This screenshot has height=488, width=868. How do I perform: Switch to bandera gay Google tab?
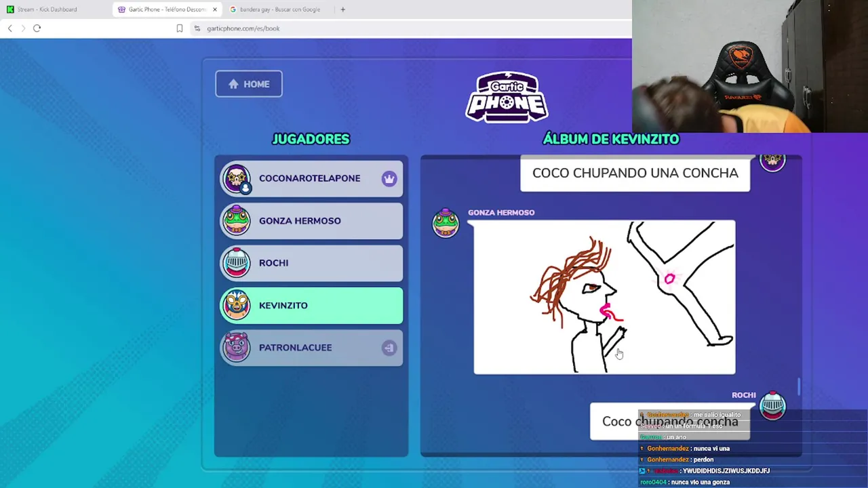tap(279, 9)
